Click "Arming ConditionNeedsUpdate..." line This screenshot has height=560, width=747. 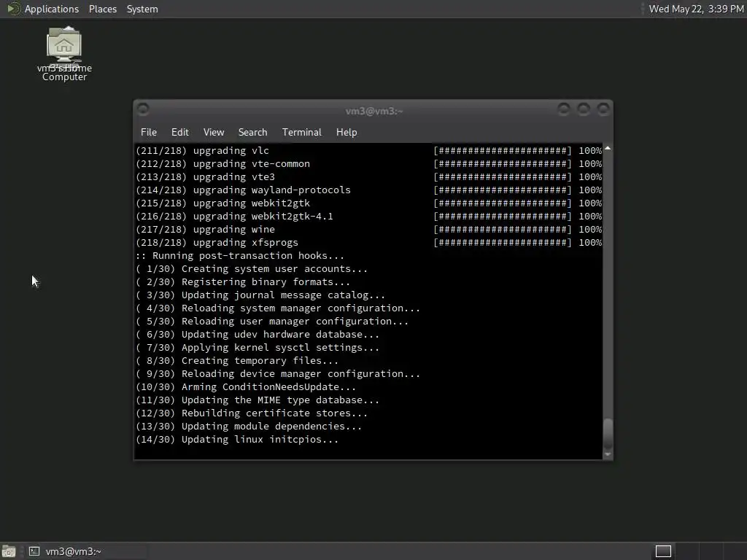tap(246, 387)
